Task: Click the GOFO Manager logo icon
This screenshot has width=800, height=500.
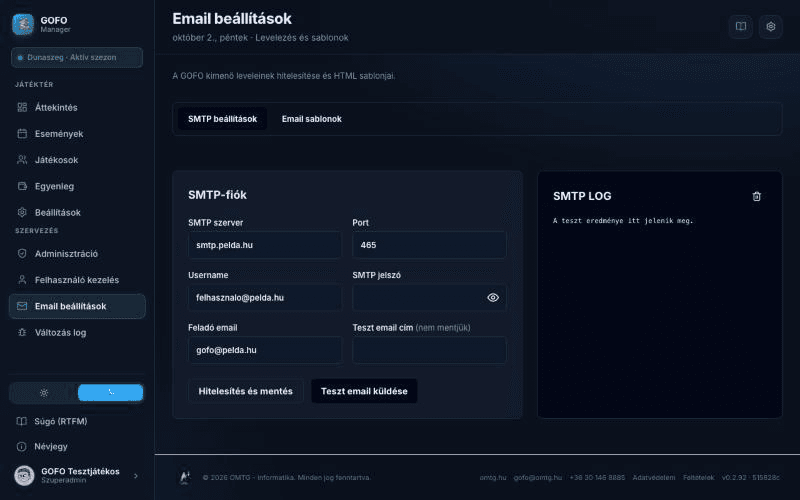Action: tap(23, 24)
